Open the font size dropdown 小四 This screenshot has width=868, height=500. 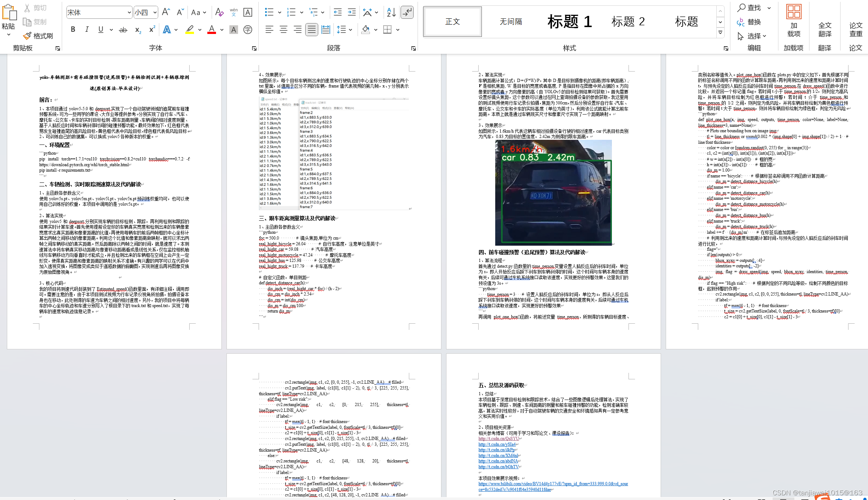155,12
